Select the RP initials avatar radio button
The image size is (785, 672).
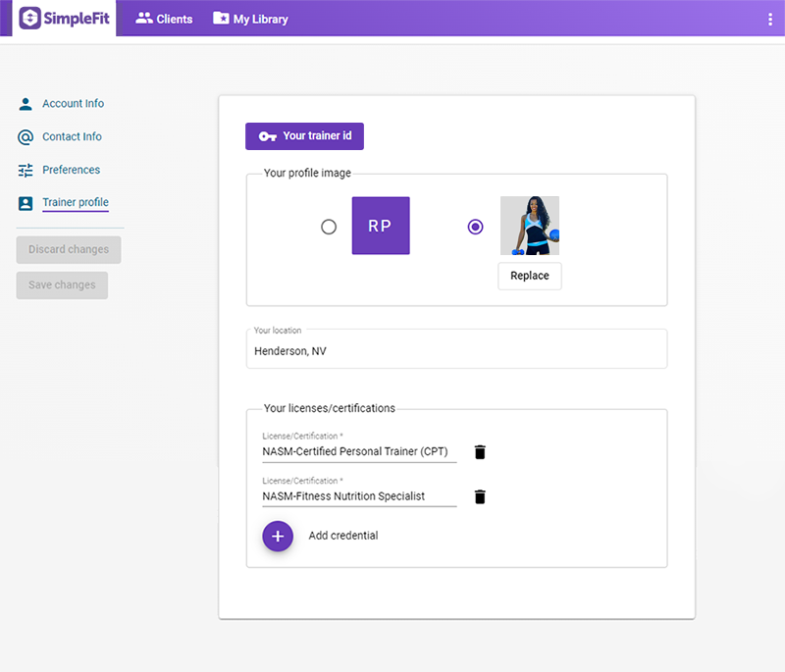click(x=329, y=227)
